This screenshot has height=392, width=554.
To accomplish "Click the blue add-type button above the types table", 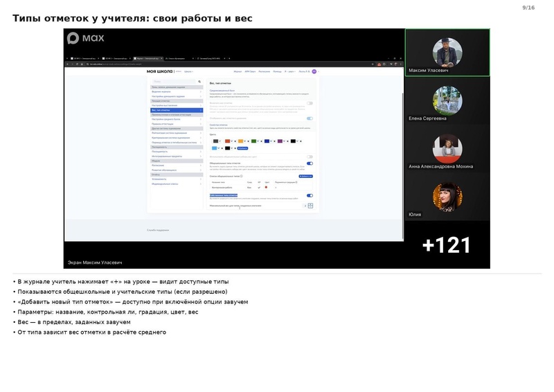I will [x=305, y=176].
